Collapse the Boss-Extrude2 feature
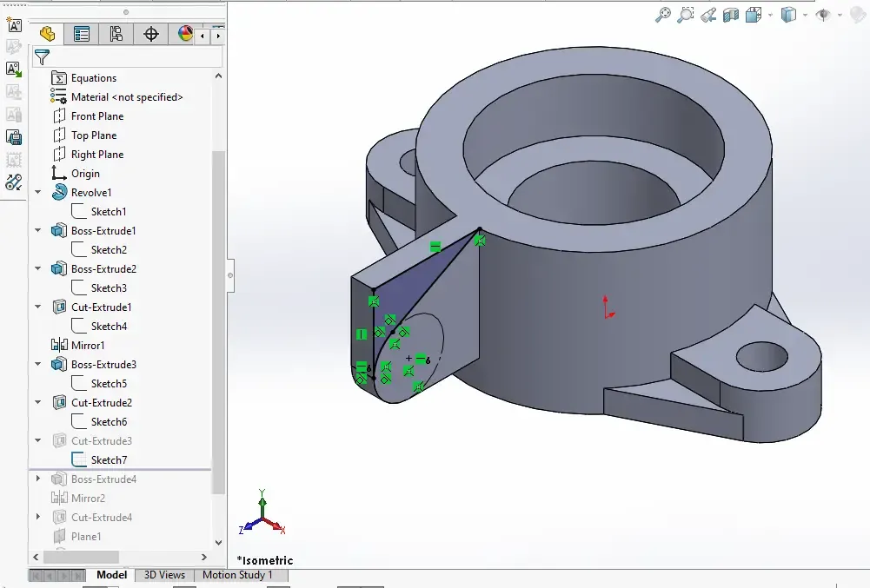 click(x=37, y=269)
